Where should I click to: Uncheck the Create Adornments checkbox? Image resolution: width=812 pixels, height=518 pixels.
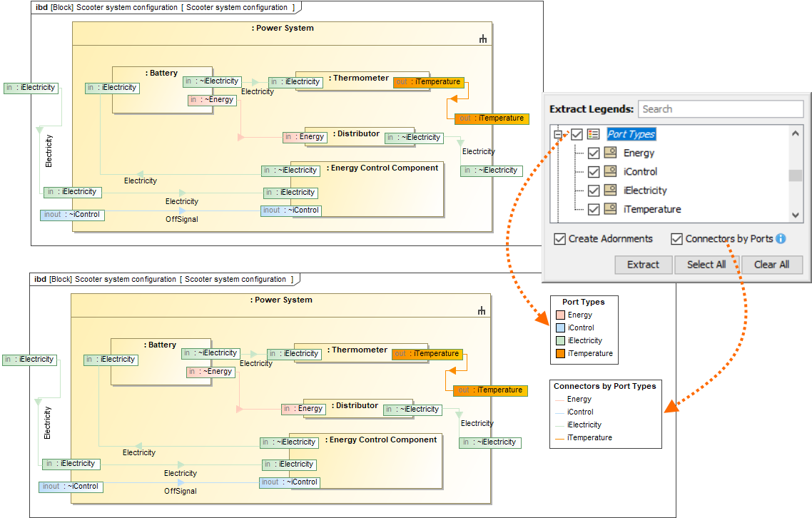[x=560, y=239]
